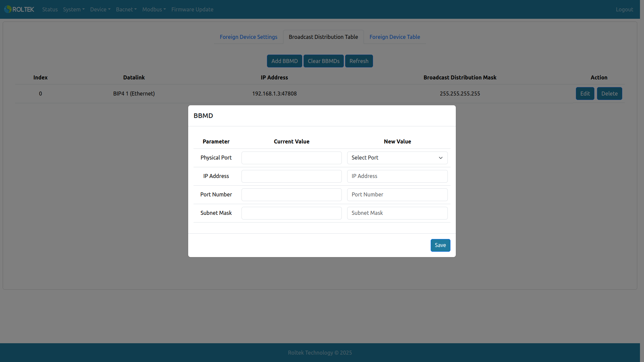Click the Roltek Technology © 2025 footer
Screen dimensions: 644x362
pos(320,353)
